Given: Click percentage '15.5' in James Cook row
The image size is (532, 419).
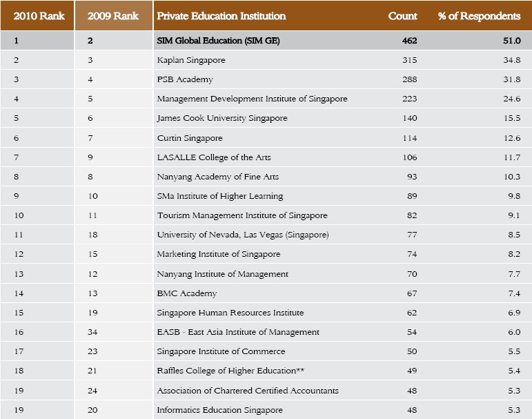Looking at the screenshot, I should tap(512, 118).
